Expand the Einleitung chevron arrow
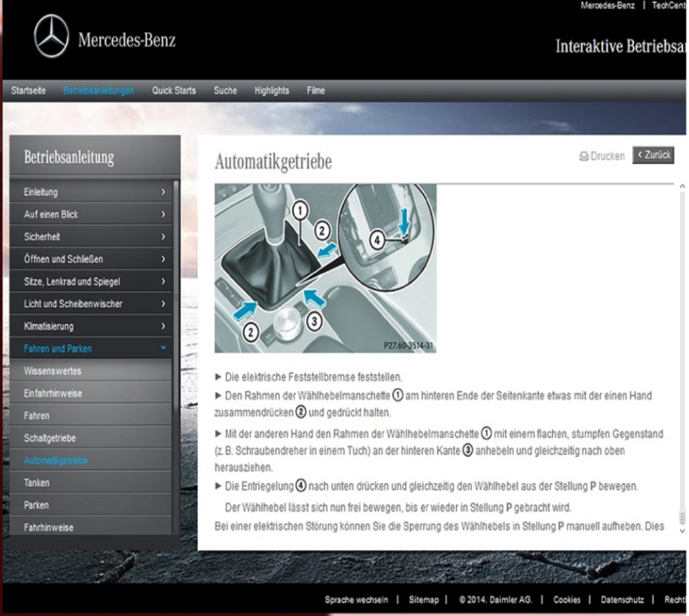This screenshot has width=689, height=616. (x=163, y=192)
